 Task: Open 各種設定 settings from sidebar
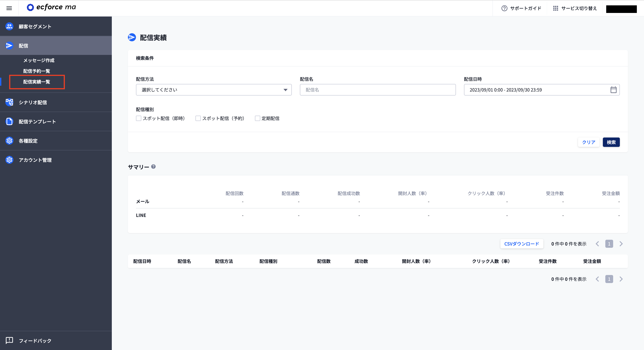(x=28, y=141)
